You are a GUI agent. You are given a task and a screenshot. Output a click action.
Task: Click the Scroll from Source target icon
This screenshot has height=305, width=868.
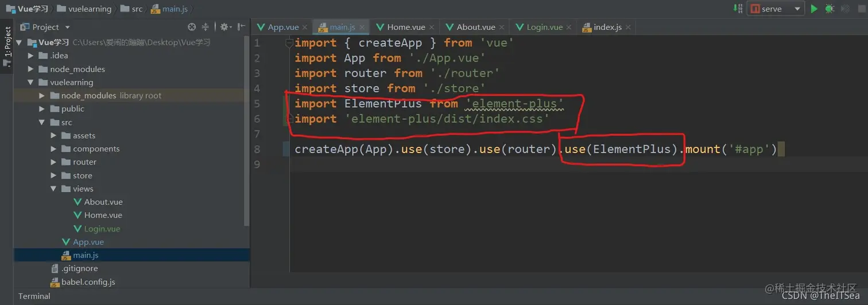click(x=192, y=27)
